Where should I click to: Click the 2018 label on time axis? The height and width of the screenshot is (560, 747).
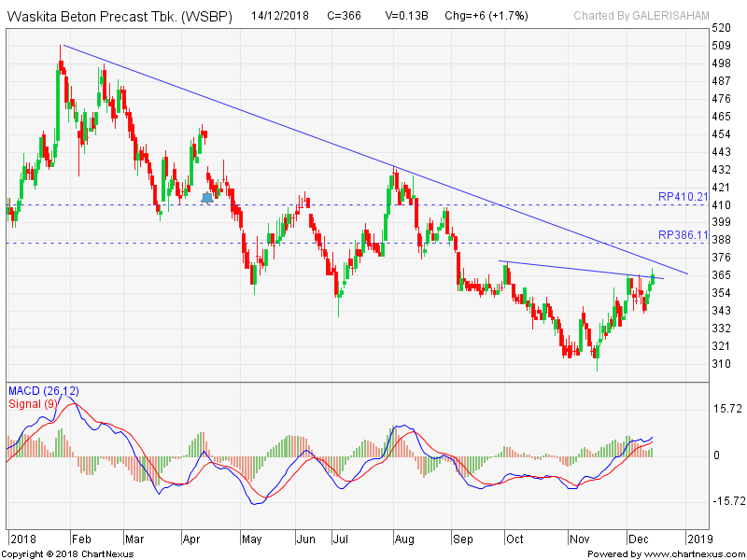tap(23, 539)
